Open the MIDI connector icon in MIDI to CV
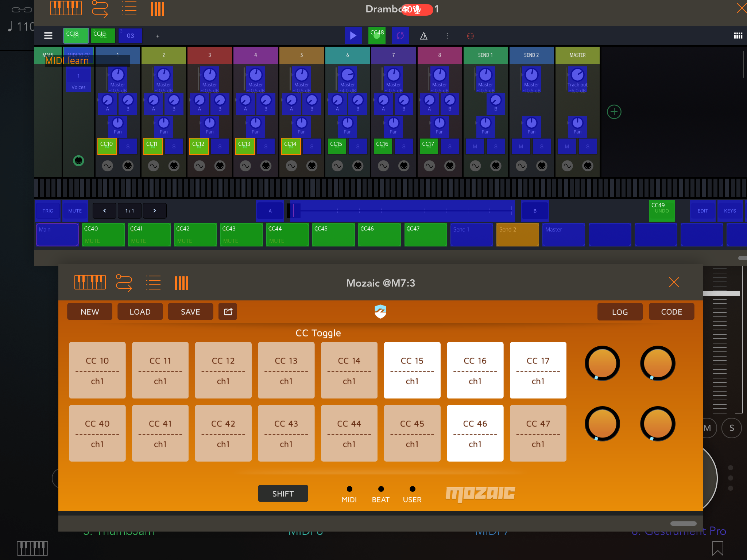Viewport: 747px width, 560px height. [79, 160]
